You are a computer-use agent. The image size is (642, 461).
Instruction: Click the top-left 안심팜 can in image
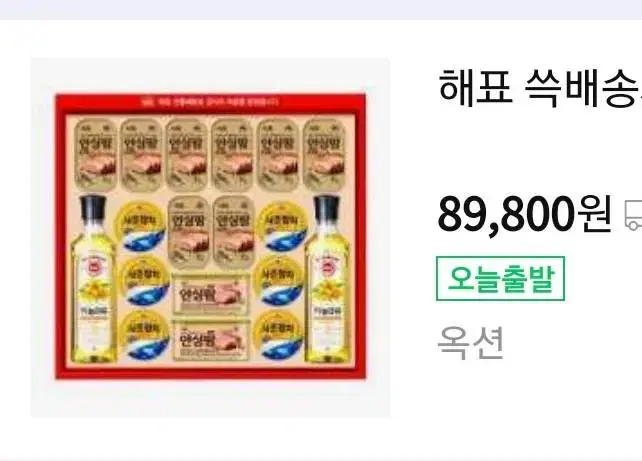coord(95,155)
